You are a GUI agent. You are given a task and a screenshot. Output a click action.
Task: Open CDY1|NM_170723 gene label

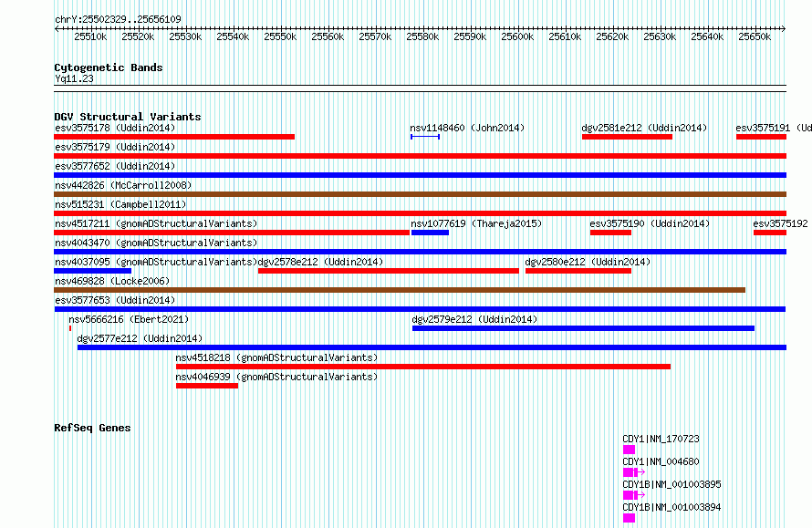pos(661,439)
